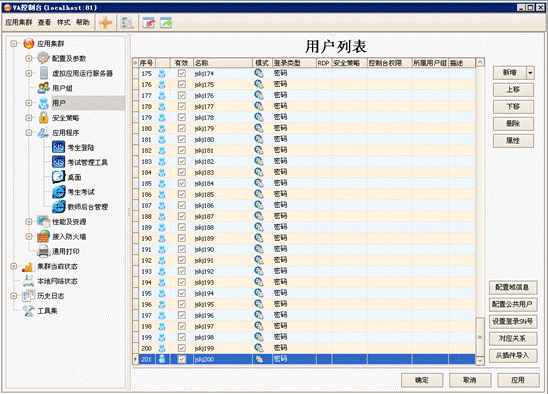
Task: Click the 安全策略 padlock icon
Action: (x=43, y=117)
